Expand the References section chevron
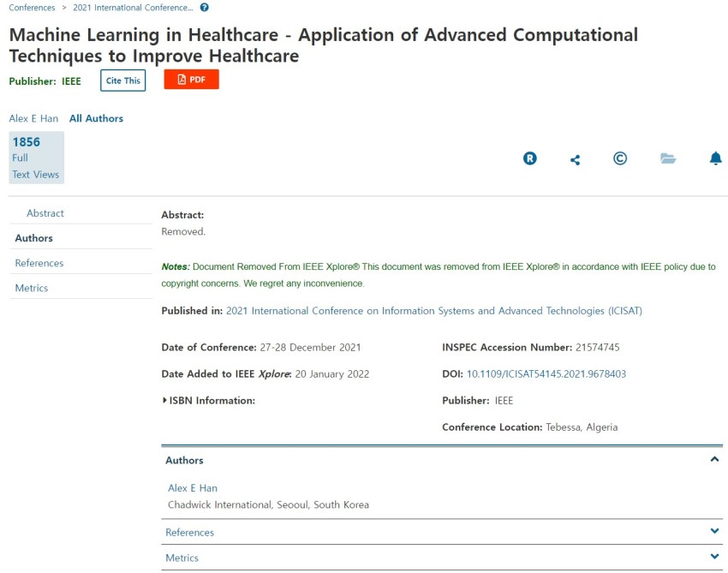 click(x=714, y=531)
